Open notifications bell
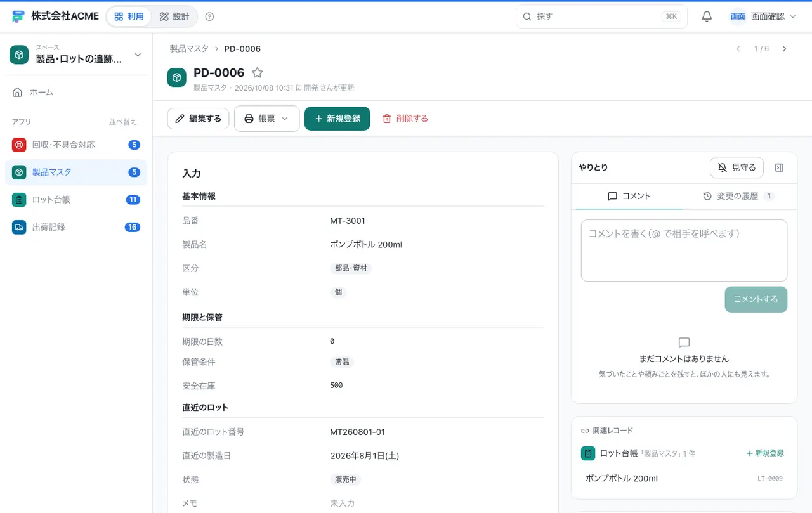The image size is (812, 513). (x=707, y=16)
